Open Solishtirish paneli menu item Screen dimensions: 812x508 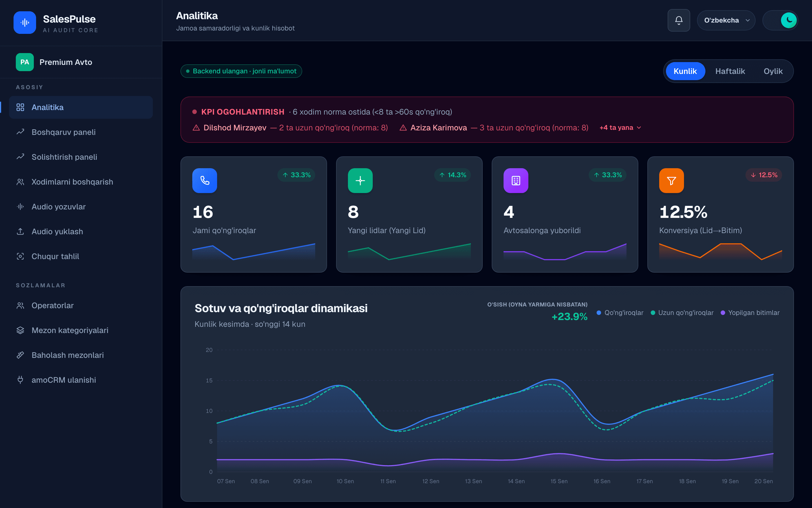coord(81,157)
